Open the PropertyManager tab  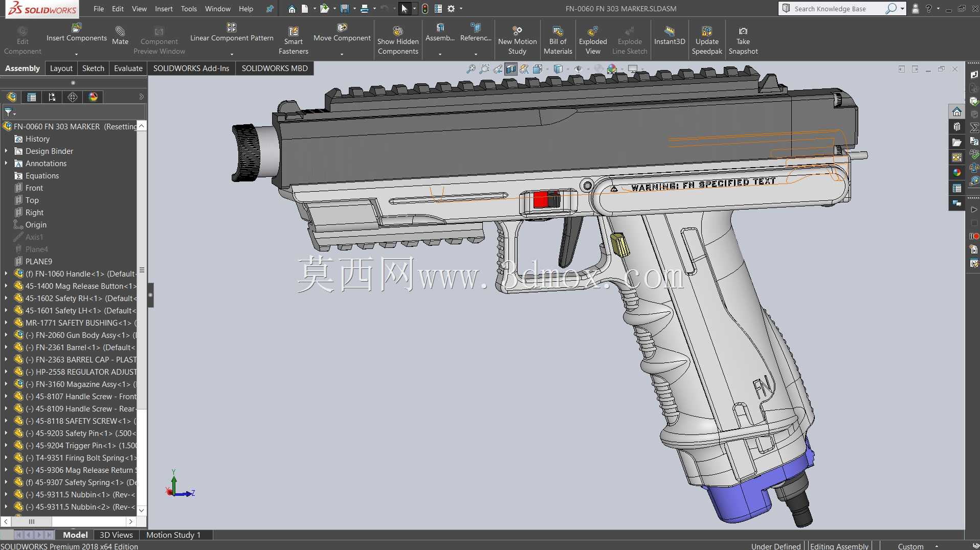(32, 97)
